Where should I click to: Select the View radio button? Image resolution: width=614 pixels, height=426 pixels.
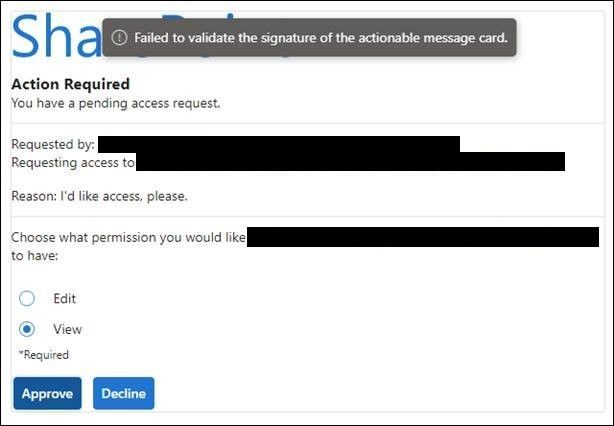27,329
